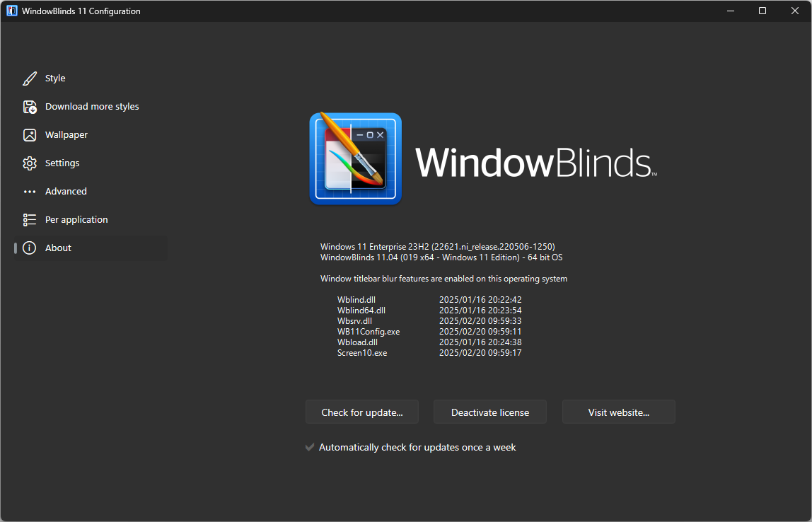Click the WindowBlinds 11.04 version line
The image size is (812, 522).
441,257
